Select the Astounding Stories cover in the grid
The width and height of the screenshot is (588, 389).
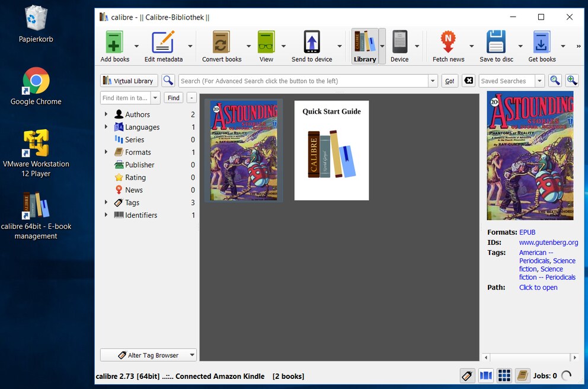pyautogui.click(x=244, y=151)
